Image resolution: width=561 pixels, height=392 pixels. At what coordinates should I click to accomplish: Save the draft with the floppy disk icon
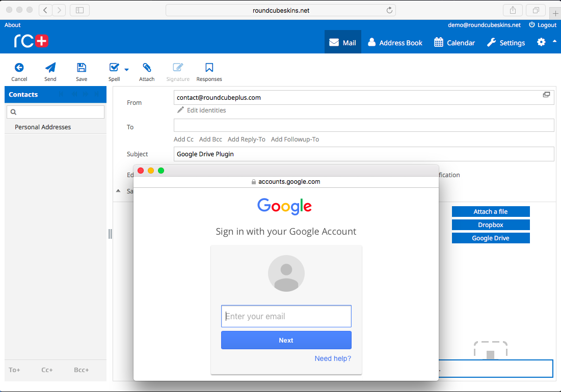pyautogui.click(x=82, y=68)
